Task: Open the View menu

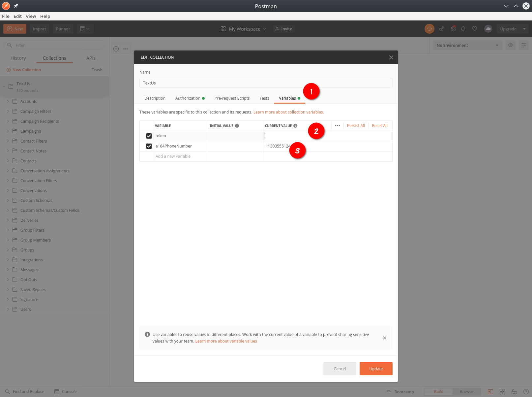Action: [x=31, y=16]
